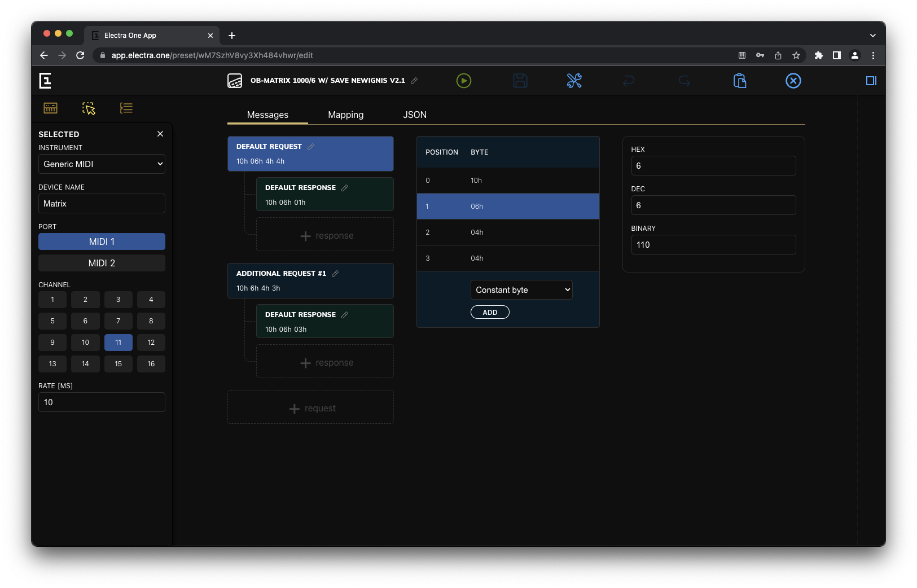Switch to the Mapping tab
Screen dimensions: 917x588
coord(345,115)
